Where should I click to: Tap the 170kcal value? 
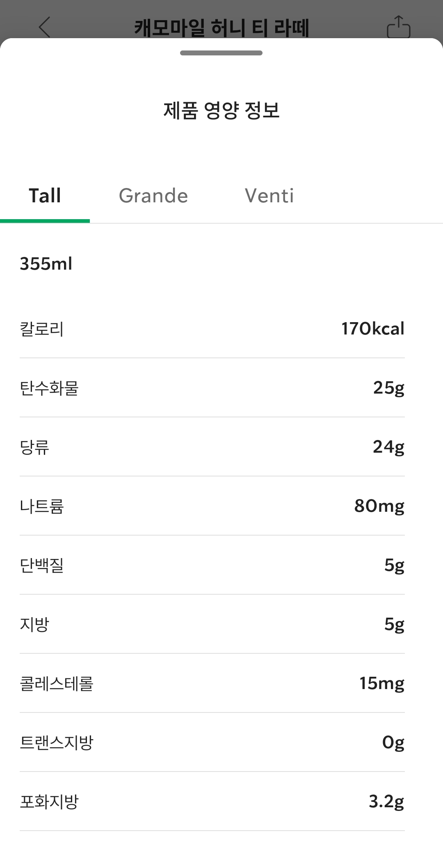372,329
